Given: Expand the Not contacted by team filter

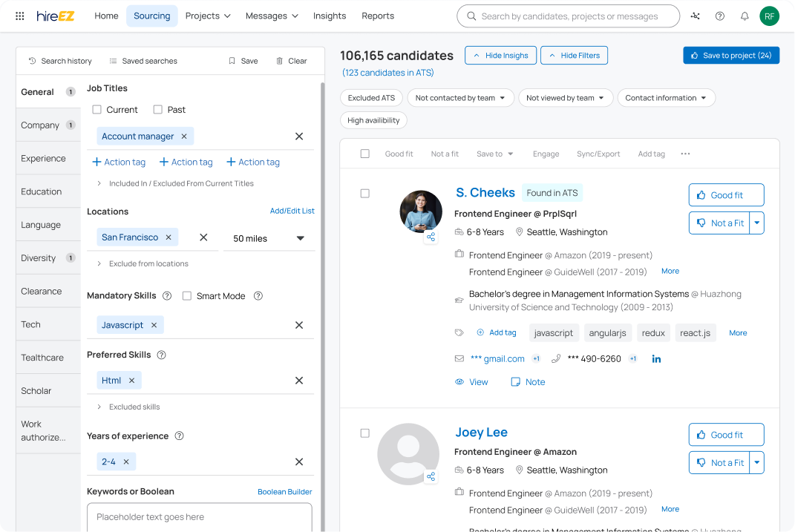Looking at the screenshot, I should click(x=460, y=98).
